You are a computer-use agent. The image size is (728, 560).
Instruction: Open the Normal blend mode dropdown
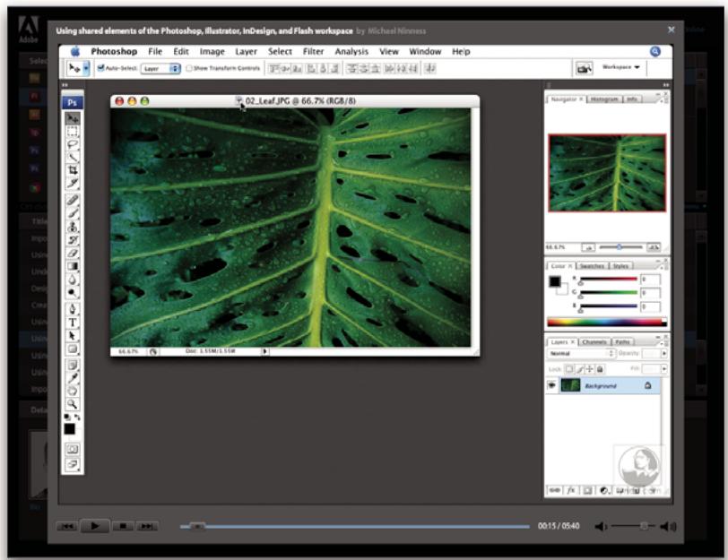click(583, 353)
